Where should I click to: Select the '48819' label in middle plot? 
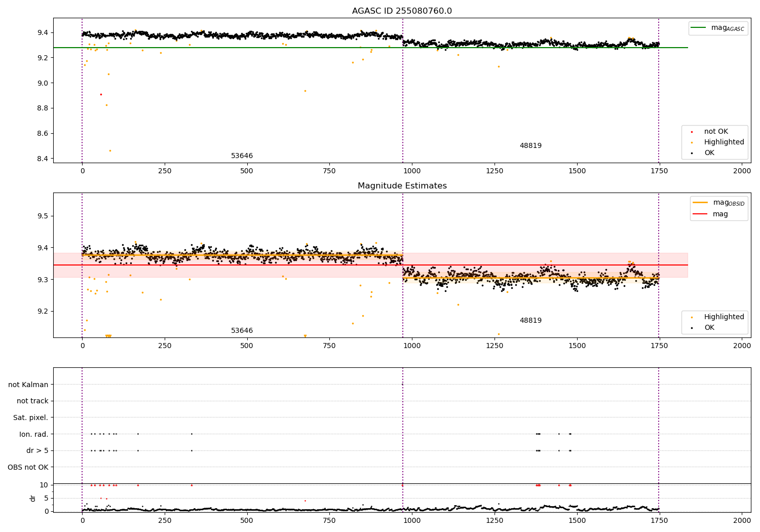pos(530,321)
